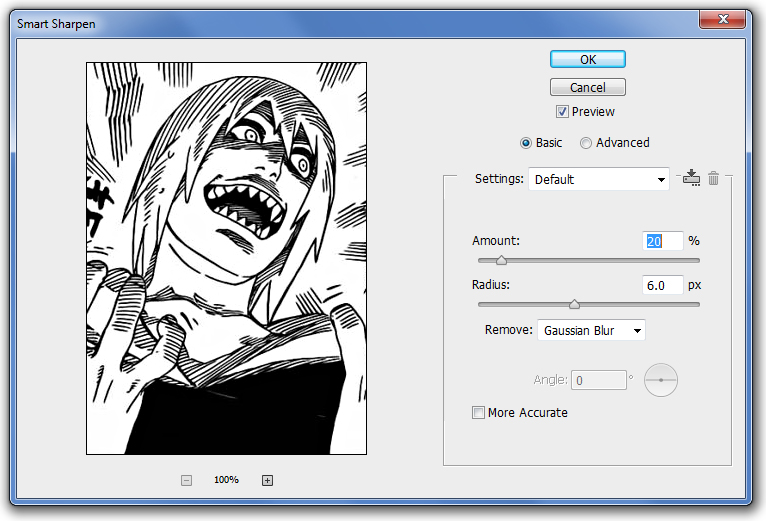Click the Cancel button

[588, 87]
